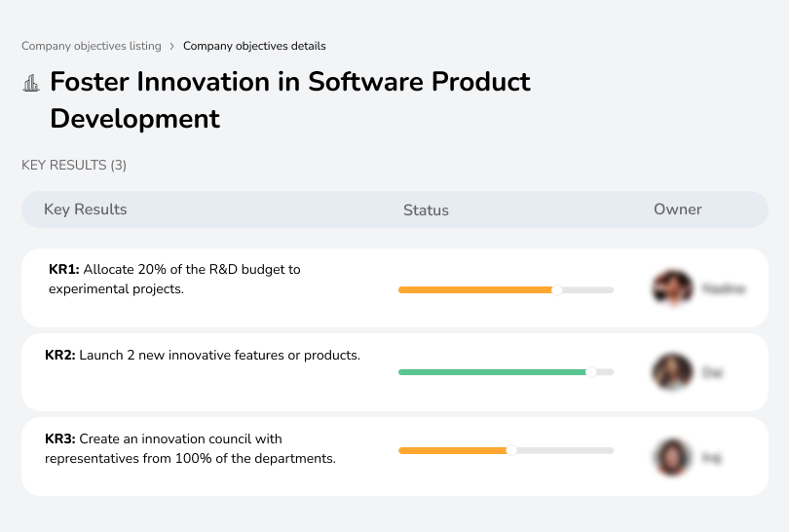This screenshot has height=532, width=789.
Task: Open KR3 Create an innovation council row
Action: coord(190,448)
